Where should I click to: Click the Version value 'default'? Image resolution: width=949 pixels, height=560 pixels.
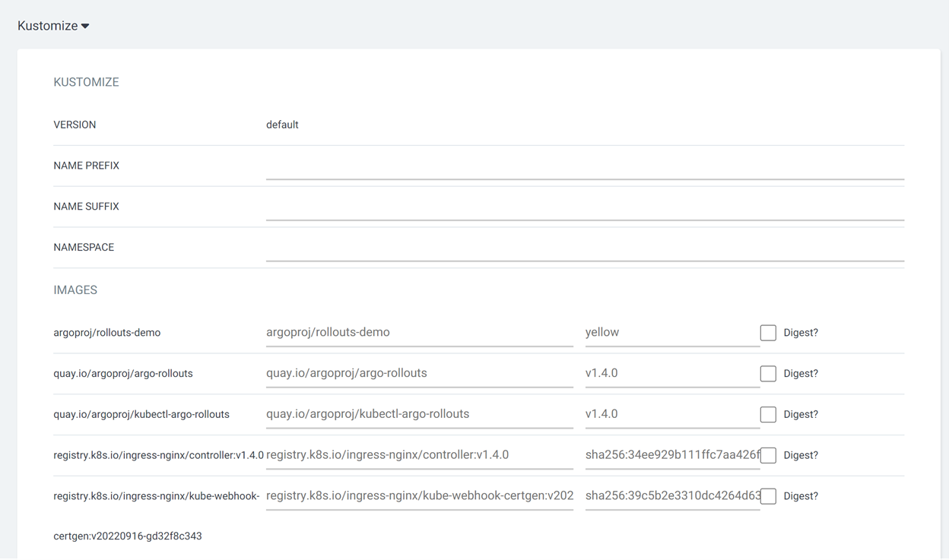pos(282,125)
